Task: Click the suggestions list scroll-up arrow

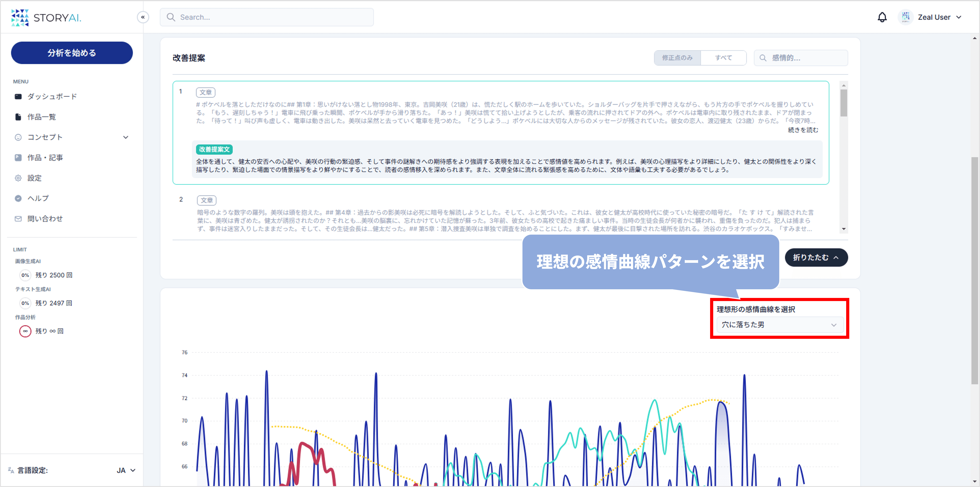Action: coord(843,86)
